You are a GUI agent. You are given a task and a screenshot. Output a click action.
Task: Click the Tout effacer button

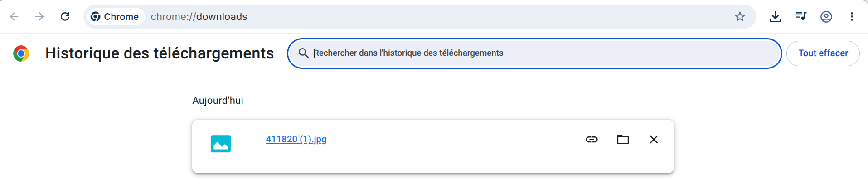pos(823,53)
